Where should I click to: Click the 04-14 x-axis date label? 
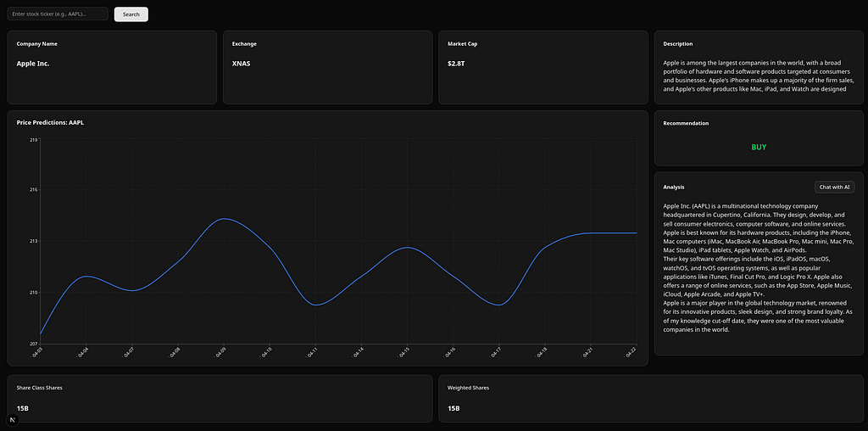[357, 353]
